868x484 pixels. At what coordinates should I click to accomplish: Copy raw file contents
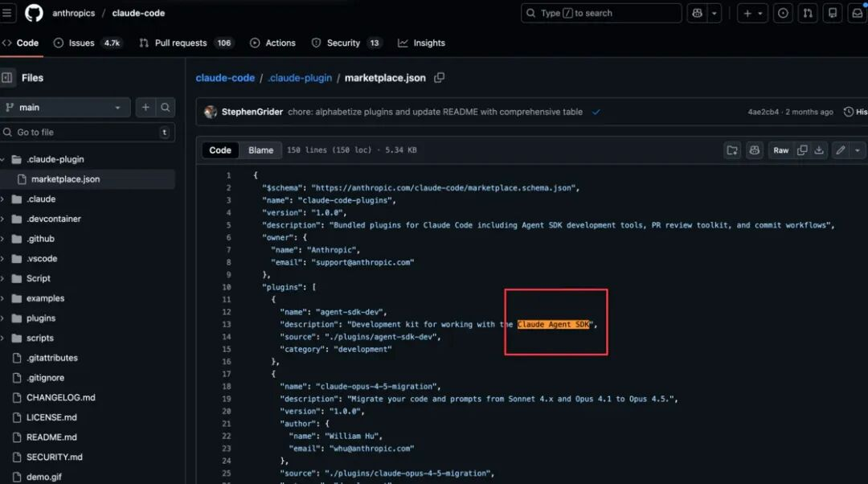tap(802, 150)
